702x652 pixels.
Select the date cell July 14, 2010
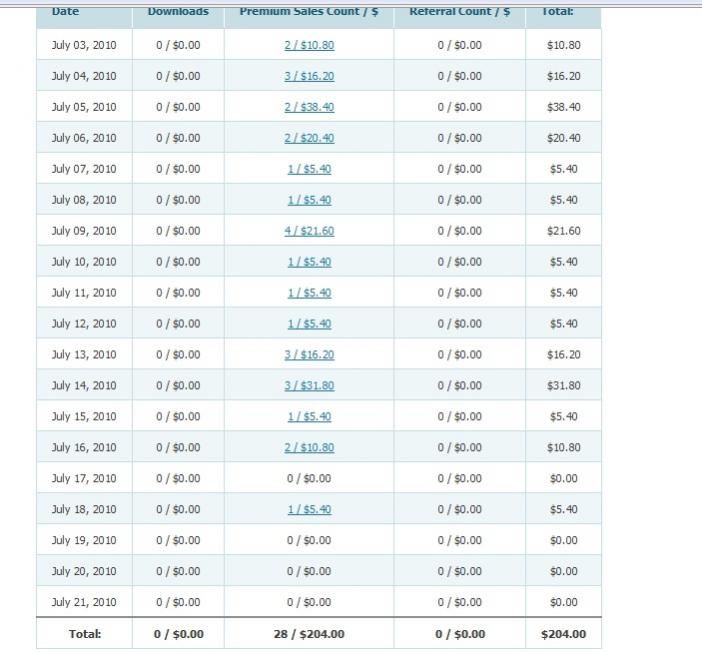pyautogui.click(x=84, y=386)
